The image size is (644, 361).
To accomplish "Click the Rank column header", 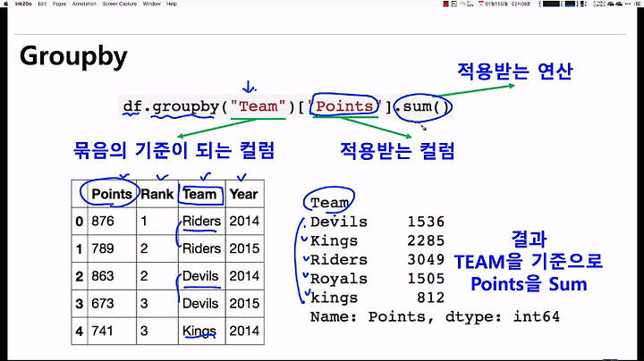I will pos(157,194).
